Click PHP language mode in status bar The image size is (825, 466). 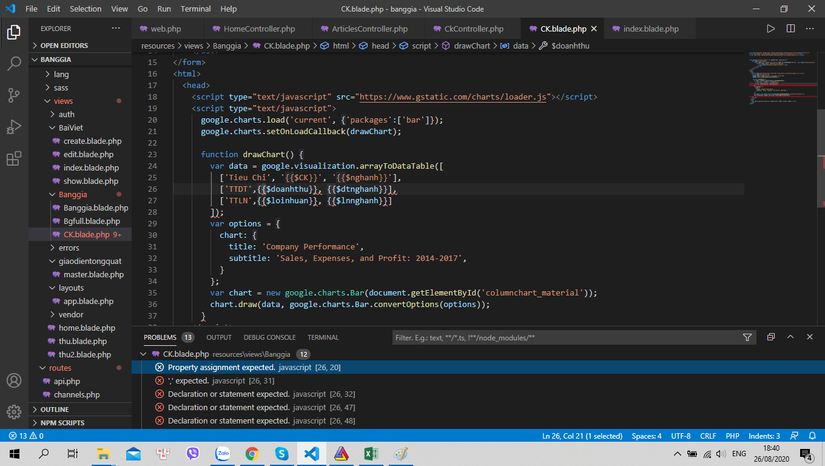point(731,436)
